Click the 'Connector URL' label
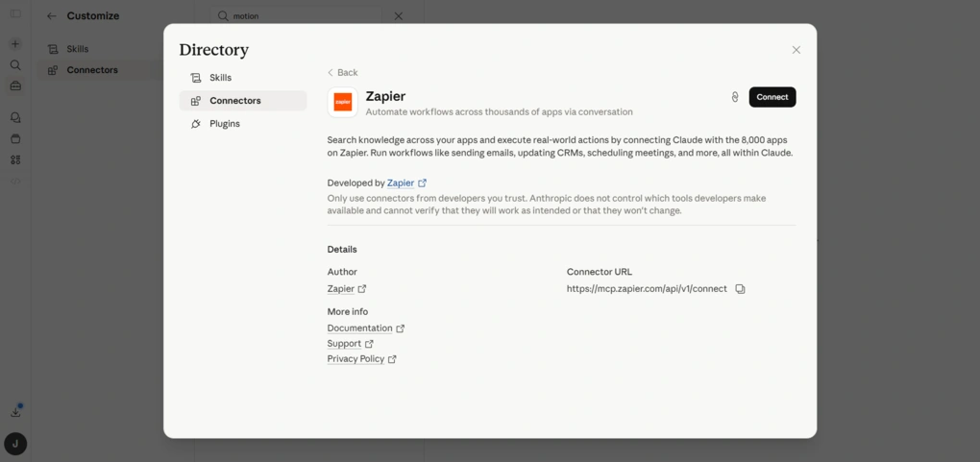 point(600,272)
